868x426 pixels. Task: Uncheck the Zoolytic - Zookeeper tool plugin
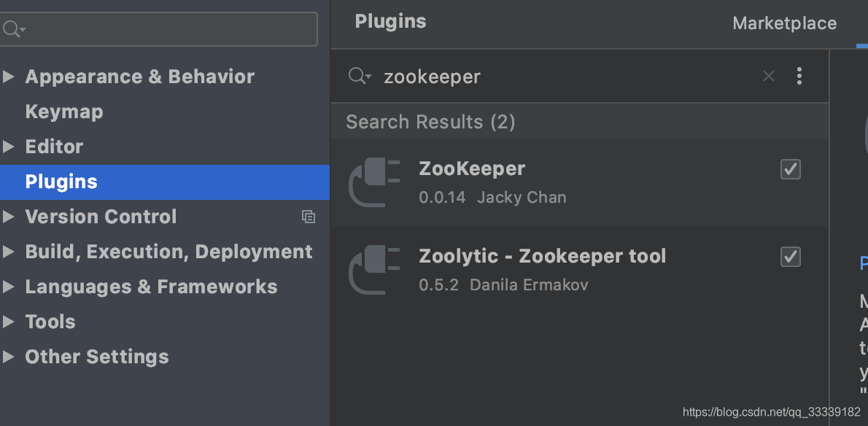pos(790,256)
